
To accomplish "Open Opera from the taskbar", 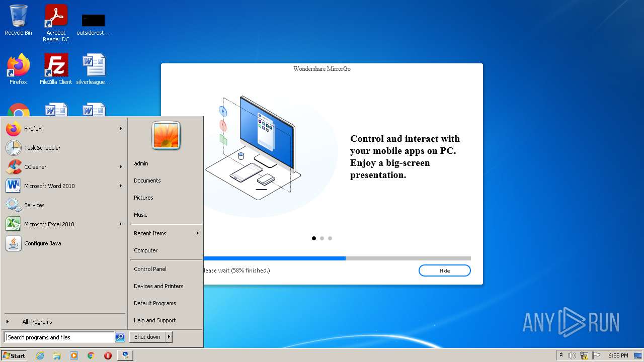I will pos(108,355).
